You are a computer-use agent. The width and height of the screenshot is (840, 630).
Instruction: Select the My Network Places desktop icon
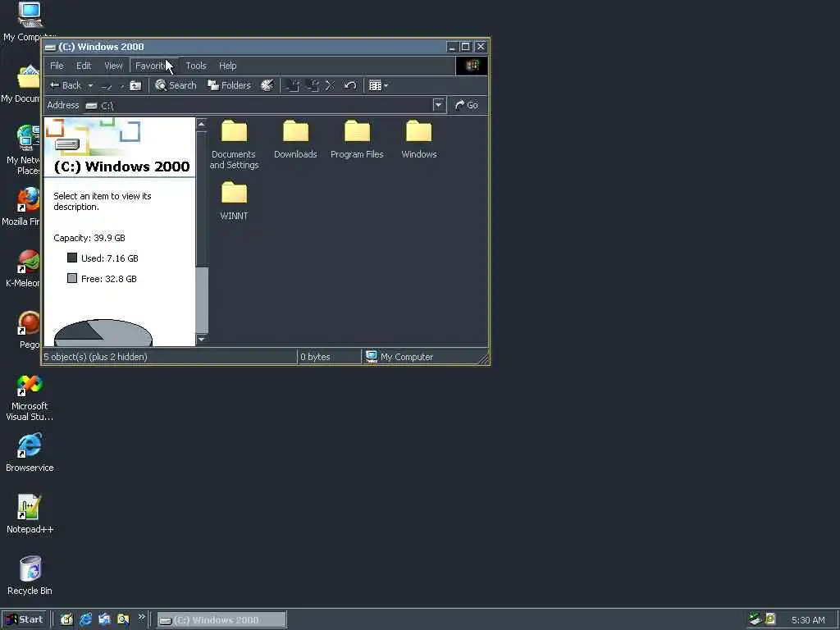[x=24, y=149]
